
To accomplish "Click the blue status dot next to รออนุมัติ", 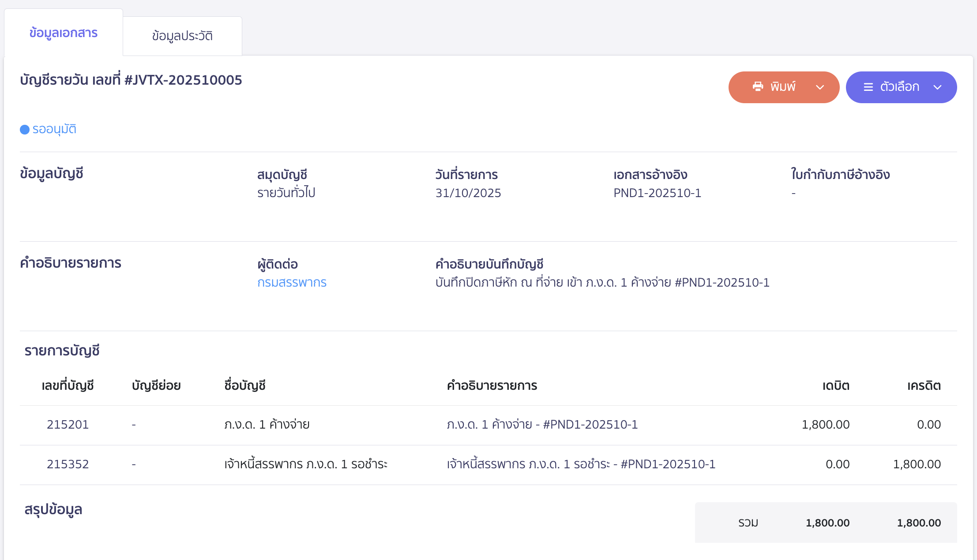I will [x=25, y=129].
